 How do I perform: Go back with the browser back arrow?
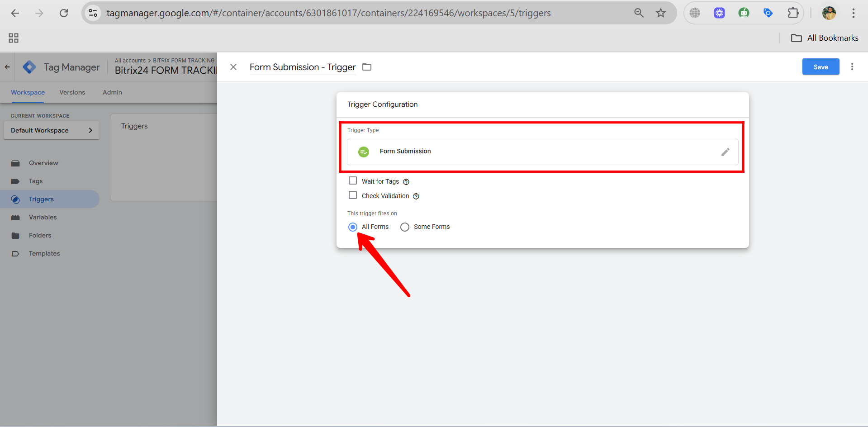(15, 13)
